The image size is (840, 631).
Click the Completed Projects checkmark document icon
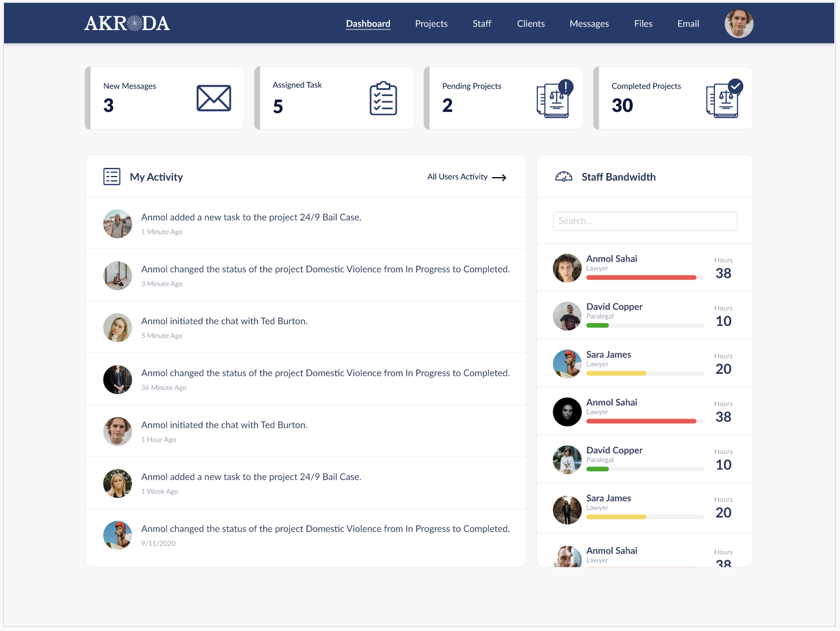click(x=724, y=99)
